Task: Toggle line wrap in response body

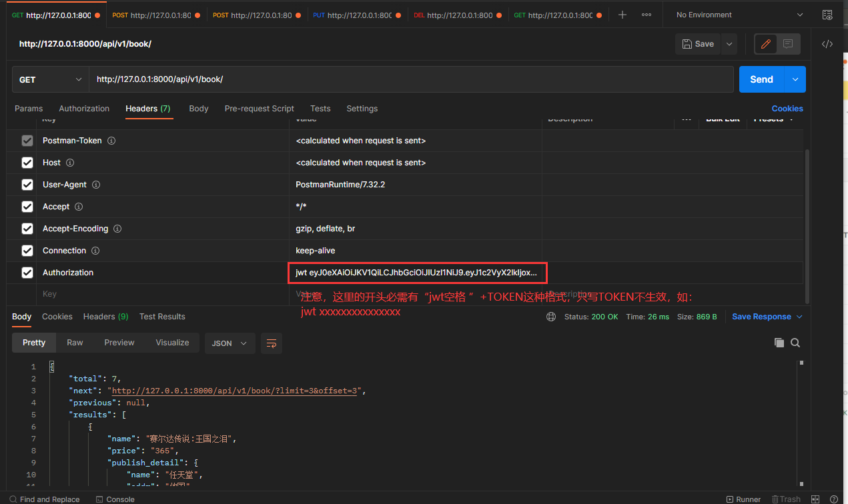Action: click(x=272, y=343)
